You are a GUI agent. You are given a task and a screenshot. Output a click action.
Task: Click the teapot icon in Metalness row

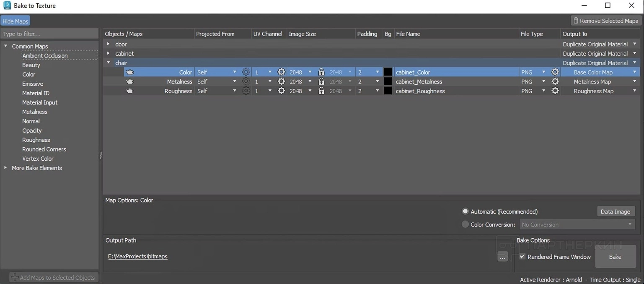coord(130,81)
